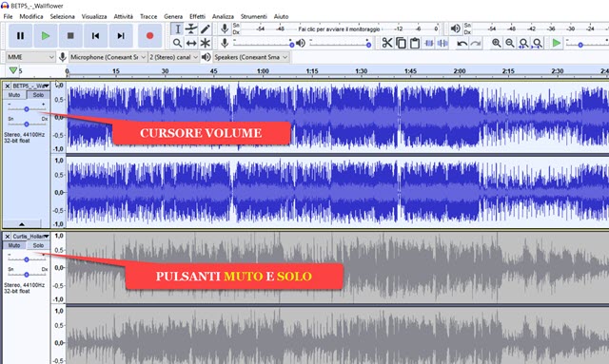The width and height of the screenshot is (609, 364).
Task: Click the playback meter speaker icon
Action: [x=455, y=29]
